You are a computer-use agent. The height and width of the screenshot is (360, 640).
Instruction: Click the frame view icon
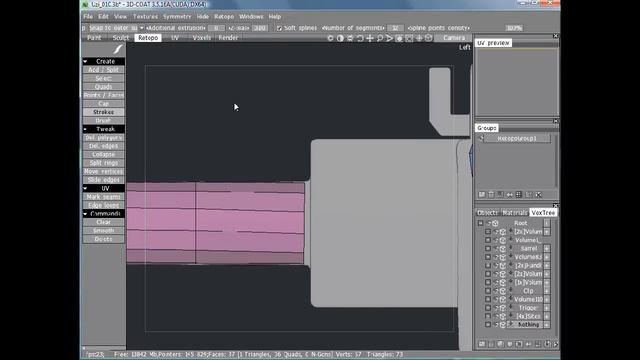click(x=409, y=38)
